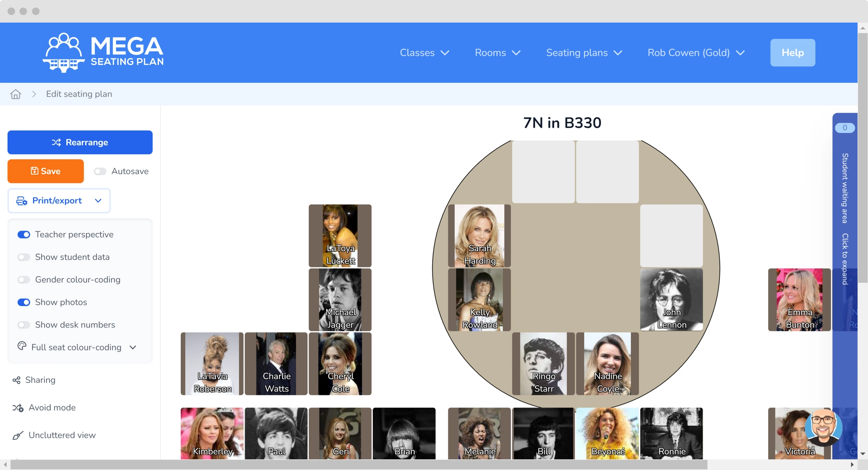Click the empty seat right of Sarah Harding's row
This screenshot has width=868, height=470.
[x=671, y=236]
